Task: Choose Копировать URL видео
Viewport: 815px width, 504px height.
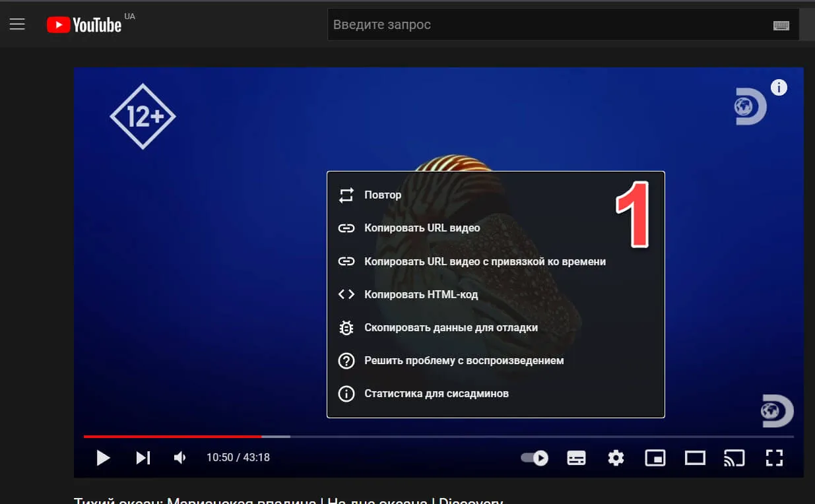Action: coord(496,228)
